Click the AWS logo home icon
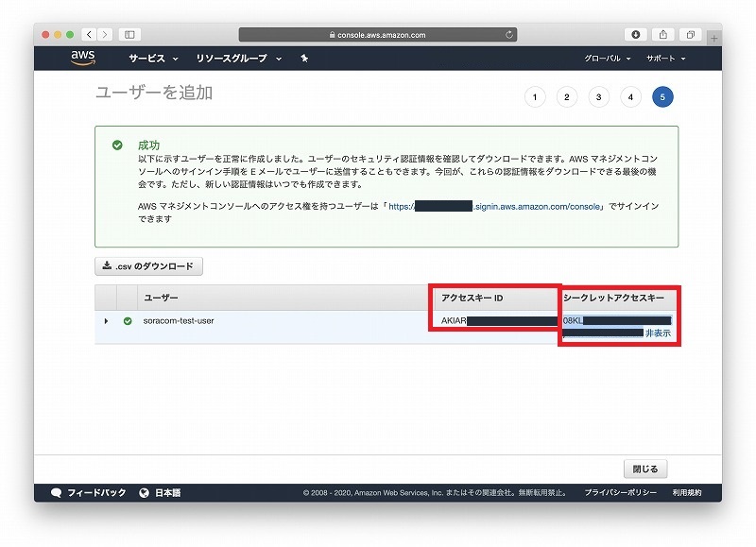Viewport: 756px width, 547px height. point(83,58)
